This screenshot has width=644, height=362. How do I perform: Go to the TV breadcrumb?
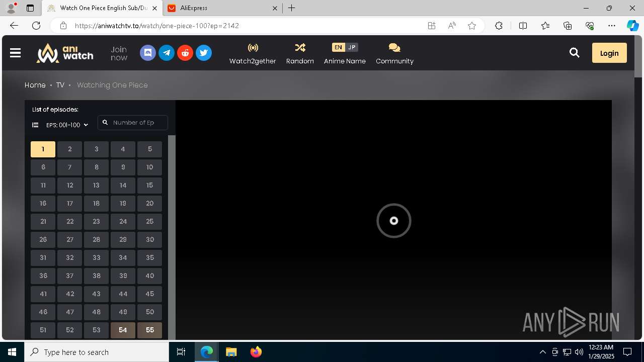point(60,85)
